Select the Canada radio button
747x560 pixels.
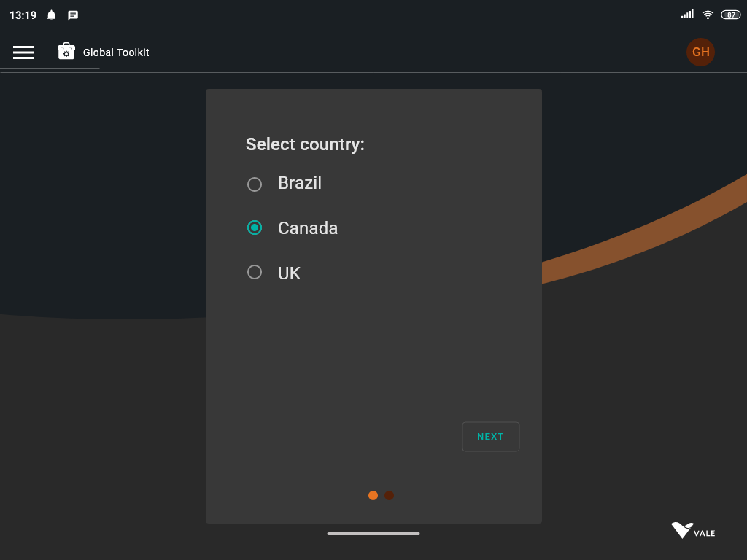point(255,227)
